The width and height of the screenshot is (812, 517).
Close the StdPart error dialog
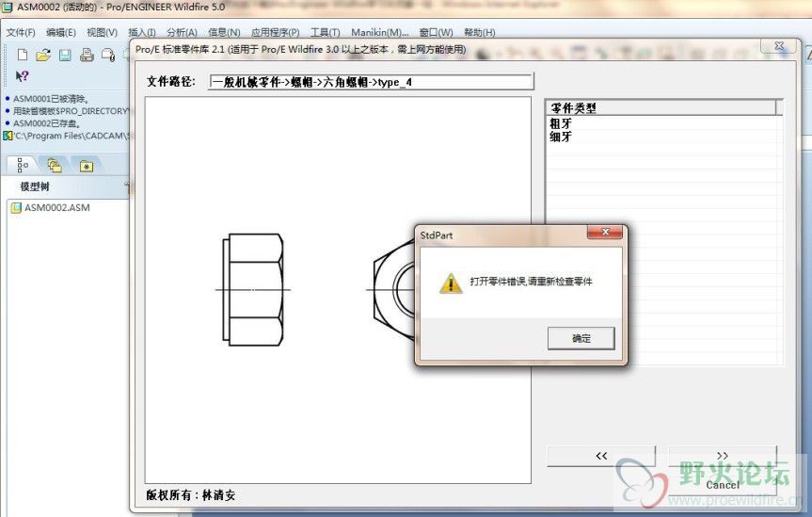click(605, 232)
